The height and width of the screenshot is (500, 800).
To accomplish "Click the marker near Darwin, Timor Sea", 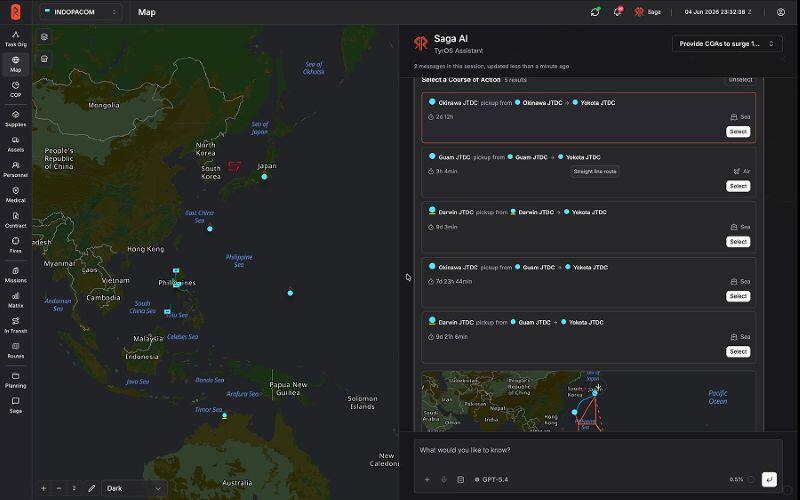I will point(224,415).
